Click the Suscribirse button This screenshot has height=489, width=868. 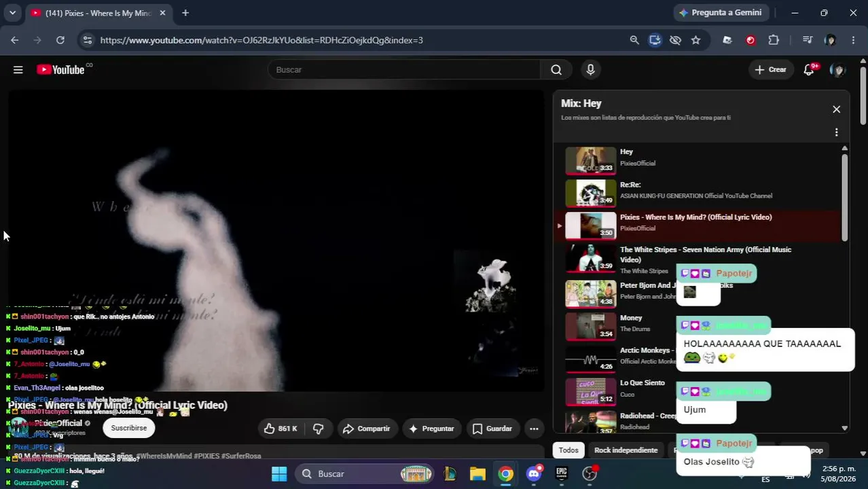(129, 428)
